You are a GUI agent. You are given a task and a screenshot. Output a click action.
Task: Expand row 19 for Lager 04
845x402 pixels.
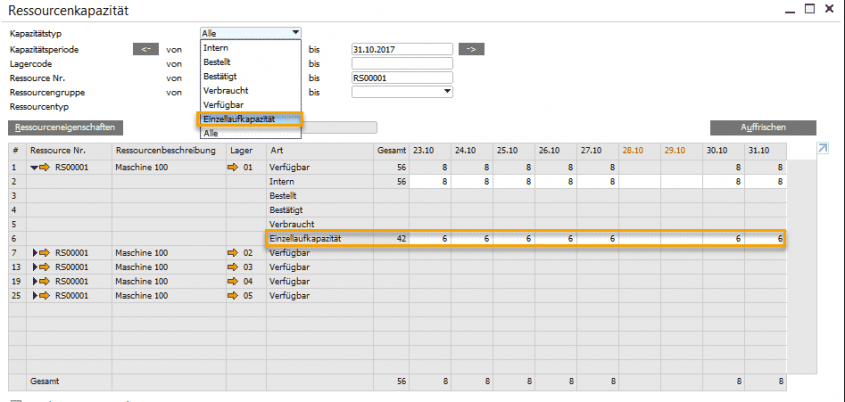point(36,281)
